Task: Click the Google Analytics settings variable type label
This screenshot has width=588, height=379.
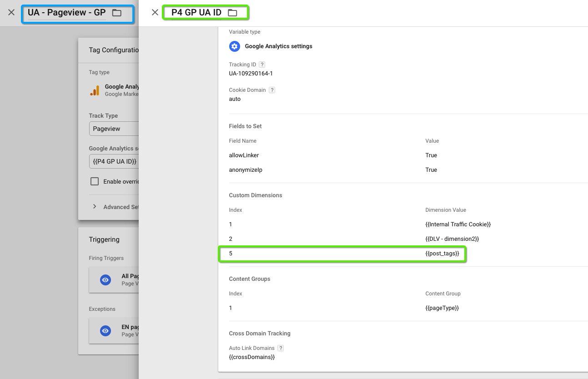Action: point(279,46)
